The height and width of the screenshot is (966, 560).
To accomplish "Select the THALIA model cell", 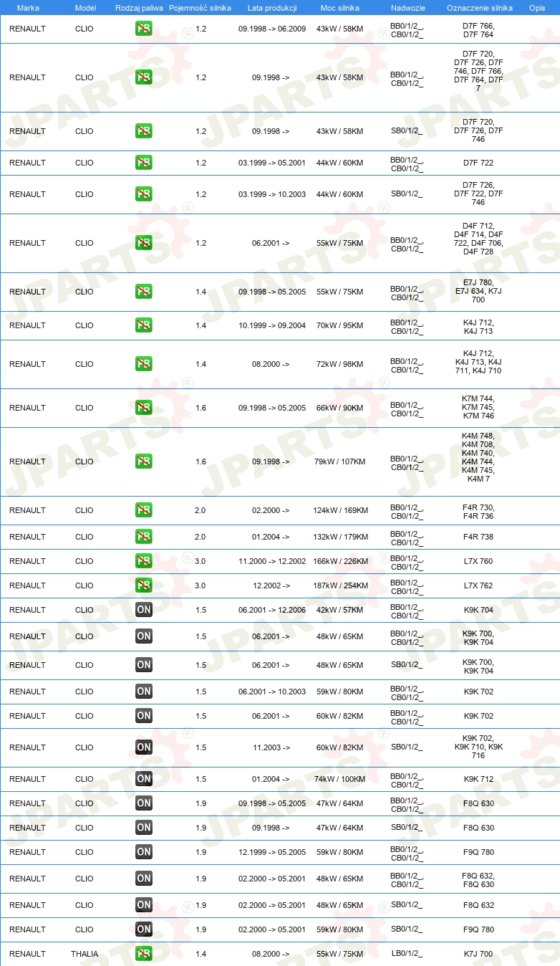I will pos(85,954).
